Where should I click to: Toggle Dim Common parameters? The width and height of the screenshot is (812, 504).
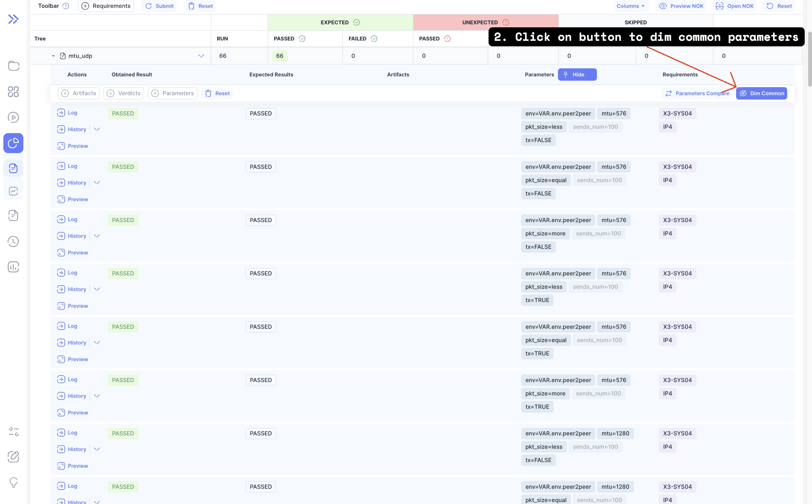tap(761, 93)
